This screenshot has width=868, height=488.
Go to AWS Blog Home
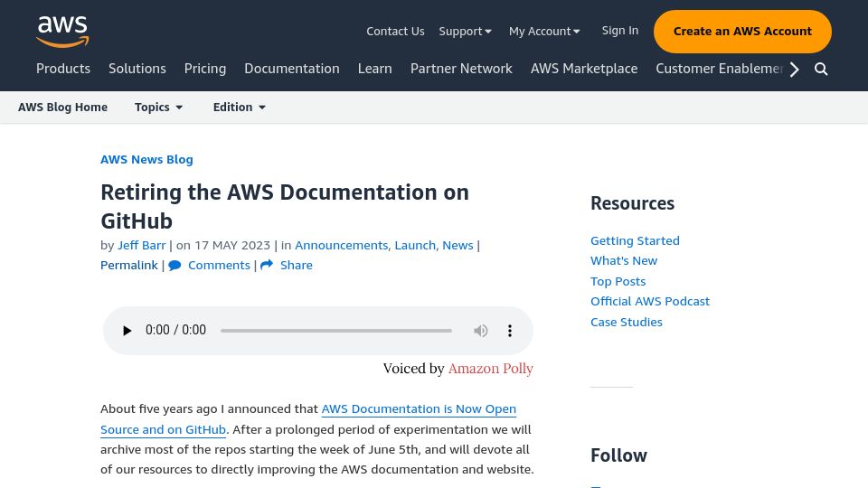coord(62,108)
